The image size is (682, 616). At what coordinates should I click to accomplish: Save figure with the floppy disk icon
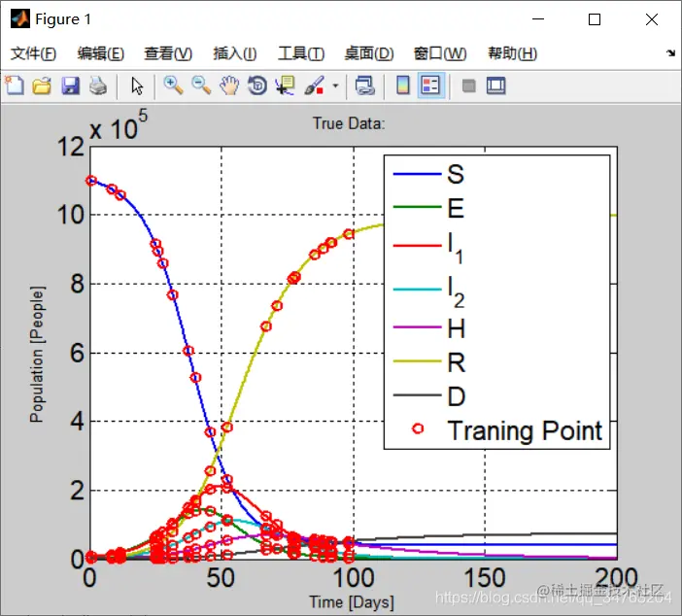70,86
